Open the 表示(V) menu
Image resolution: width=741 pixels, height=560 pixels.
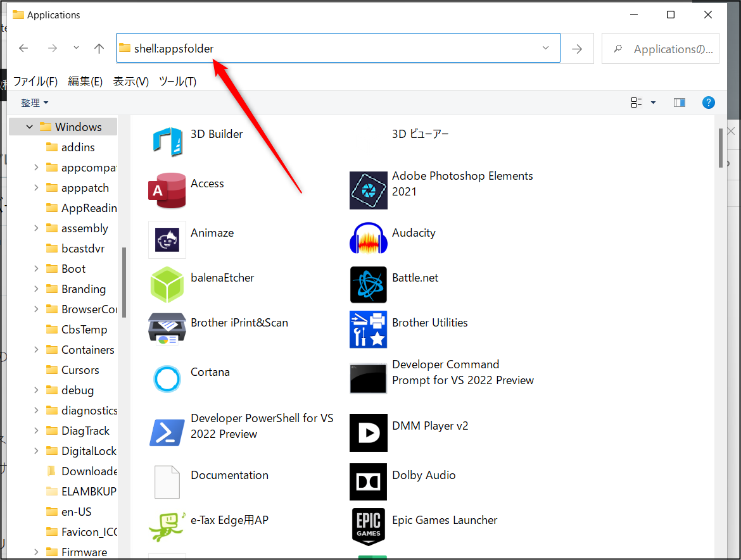tap(131, 81)
